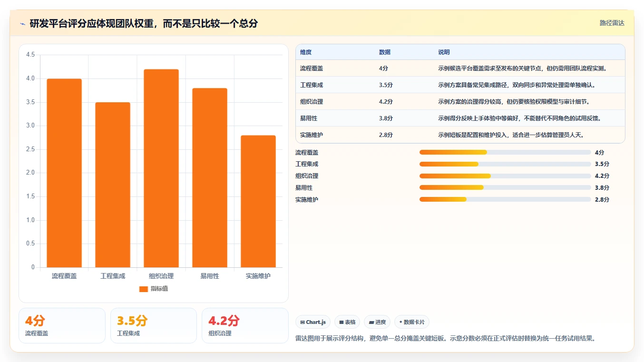The width and height of the screenshot is (644, 362).
Task: Click the description starting 示例候选平台覆盖需求
Action: click(x=524, y=68)
